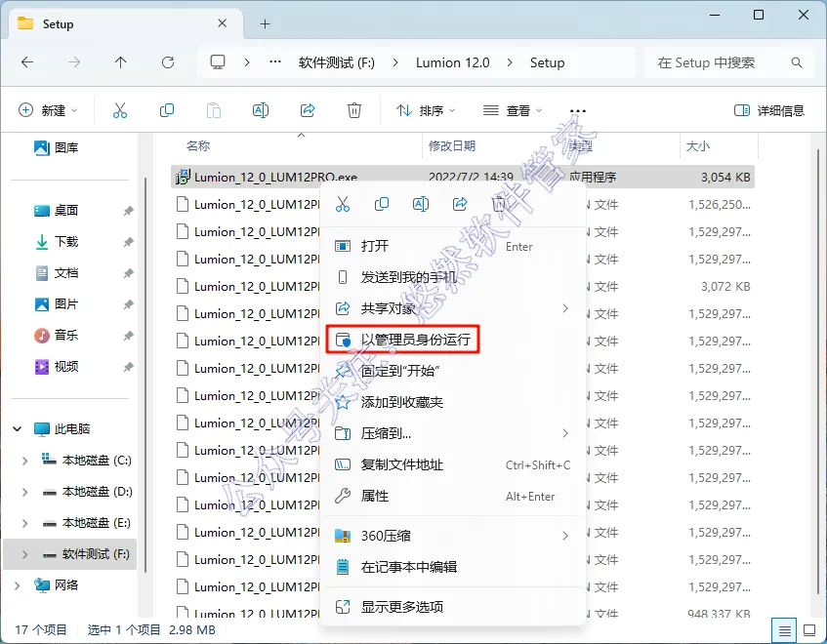
Task: Go back with the left arrow
Action: 27,62
